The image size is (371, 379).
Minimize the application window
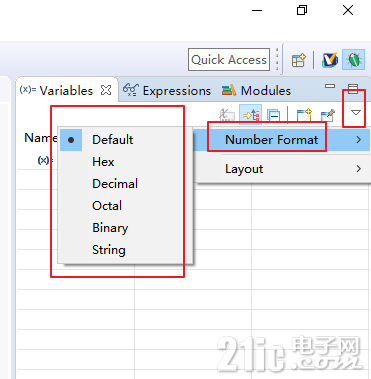pyautogui.click(x=257, y=11)
